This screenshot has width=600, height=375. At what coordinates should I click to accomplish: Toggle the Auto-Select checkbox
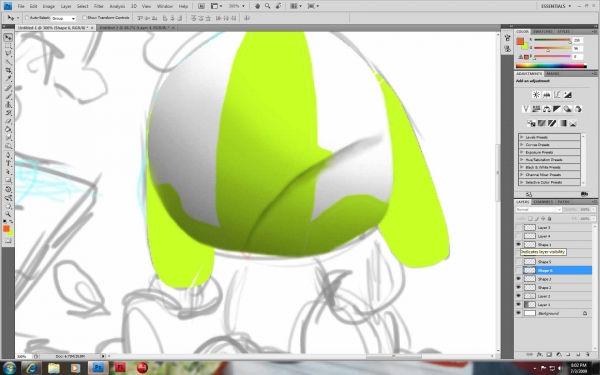[x=27, y=18]
